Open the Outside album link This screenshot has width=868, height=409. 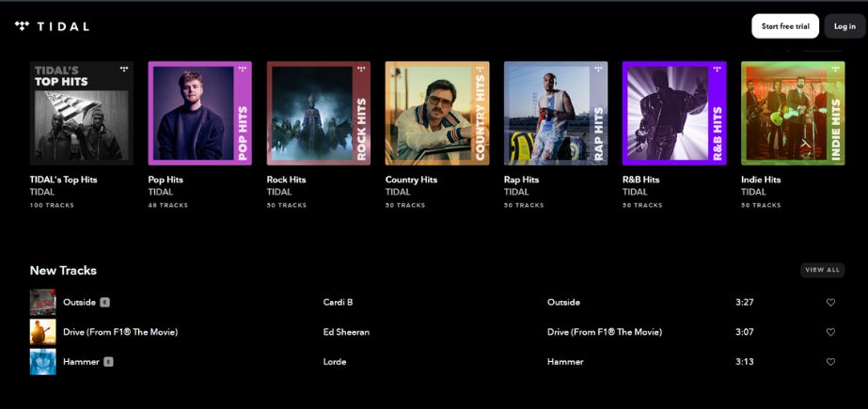tap(563, 302)
